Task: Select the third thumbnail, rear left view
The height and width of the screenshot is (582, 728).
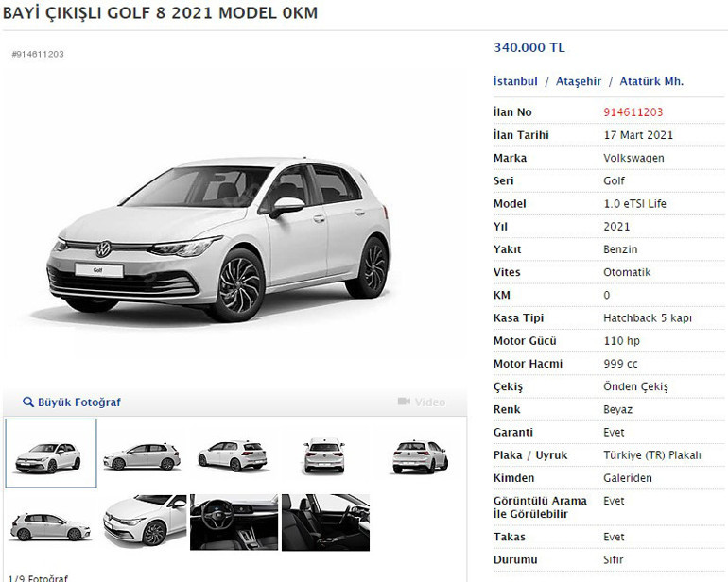Action: click(x=233, y=454)
